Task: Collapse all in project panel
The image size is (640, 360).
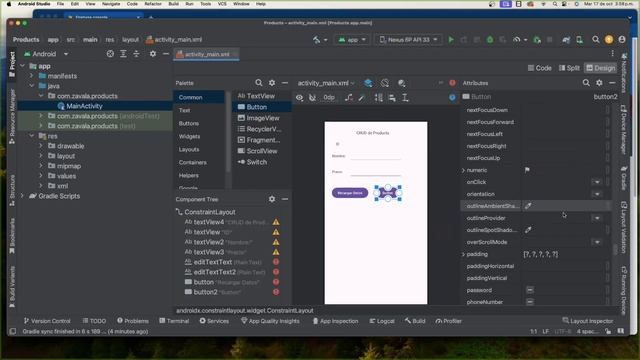Action: [136, 54]
